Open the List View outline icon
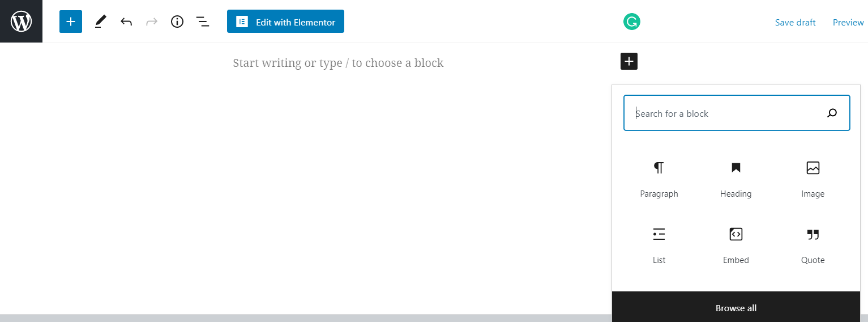This screenshot has width=868, height=322. (203, 22)
